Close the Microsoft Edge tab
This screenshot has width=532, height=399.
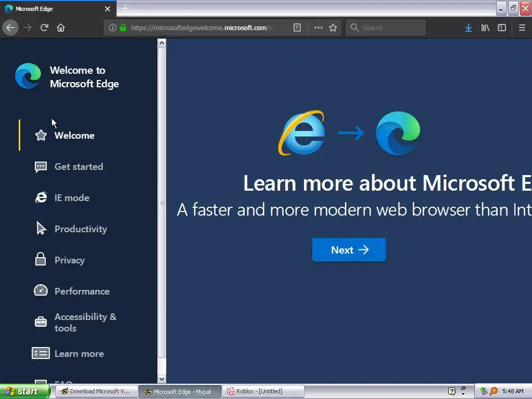click(108, 9)
